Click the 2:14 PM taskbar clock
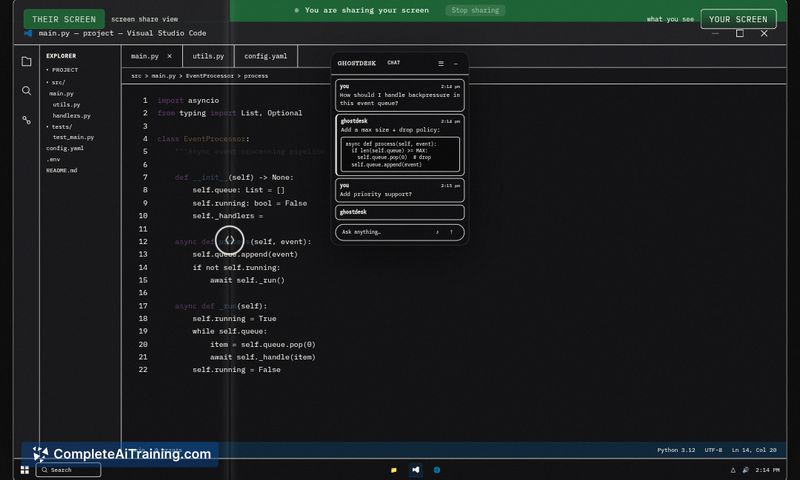800x480 pixels. (767, 470)
